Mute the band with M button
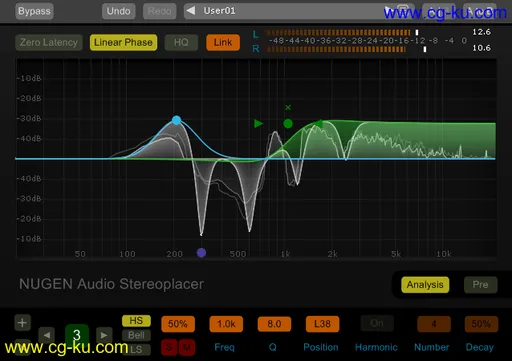Screen dimensions: 512x361 click(x=187, y=347)
